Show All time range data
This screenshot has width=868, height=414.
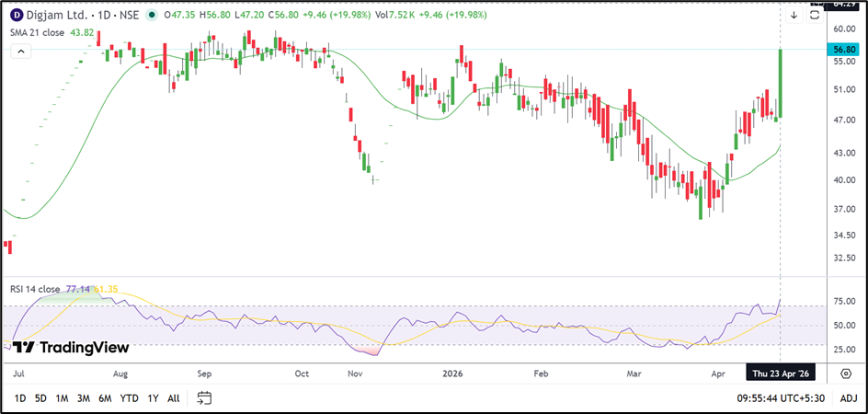tap(173, 398)
